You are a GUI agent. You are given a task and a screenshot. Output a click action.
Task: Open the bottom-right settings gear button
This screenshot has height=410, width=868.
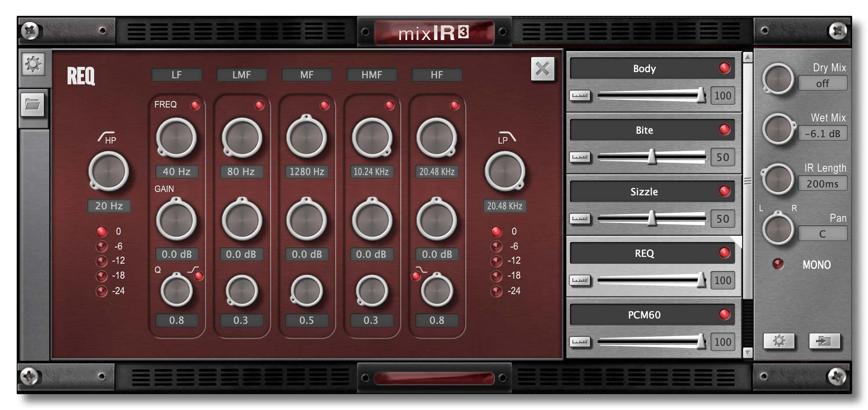pyautogui.click(x=779, y=341)
